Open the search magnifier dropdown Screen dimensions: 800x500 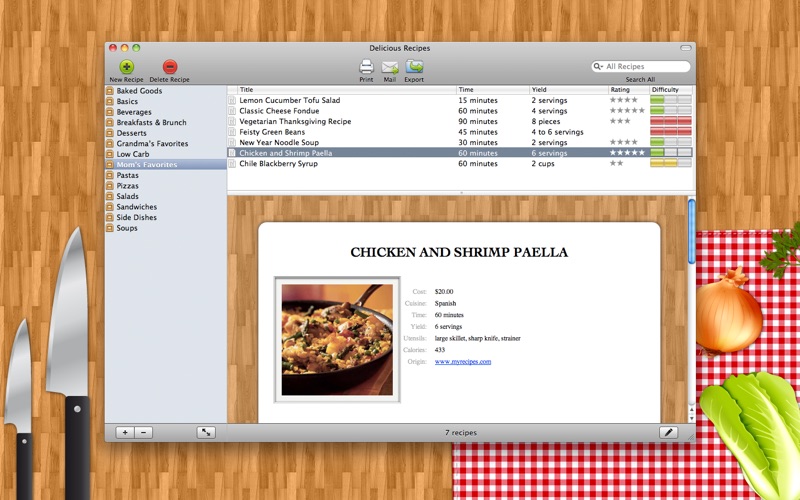599,67
